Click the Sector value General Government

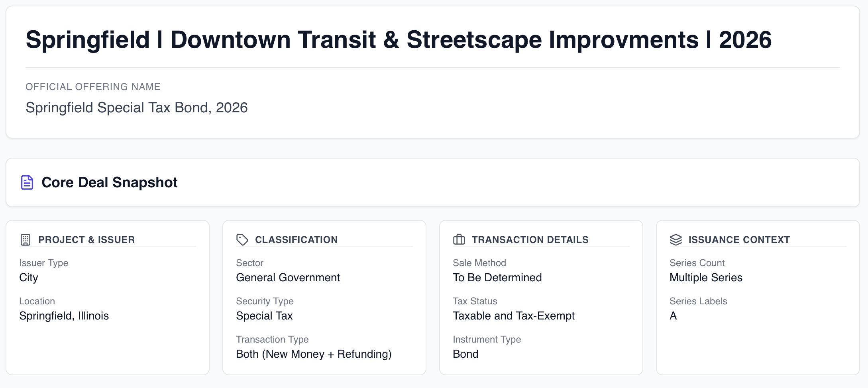pyautogui.click(x=288, y=278)
